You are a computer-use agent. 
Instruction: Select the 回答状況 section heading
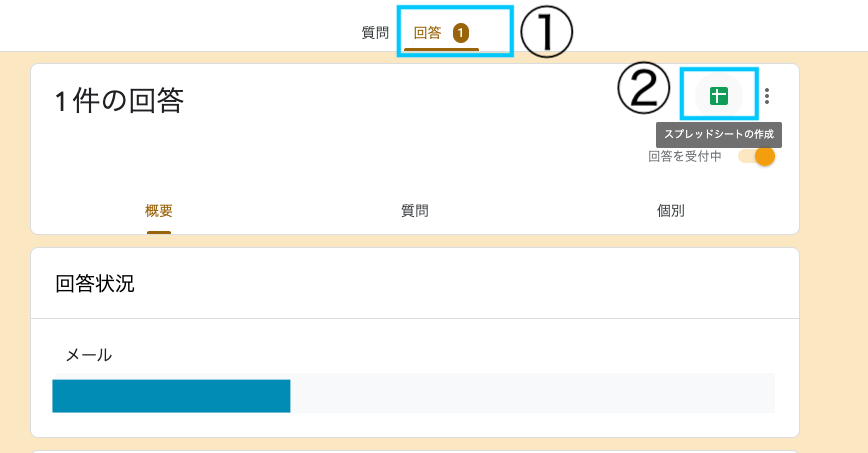coord(95,283)
